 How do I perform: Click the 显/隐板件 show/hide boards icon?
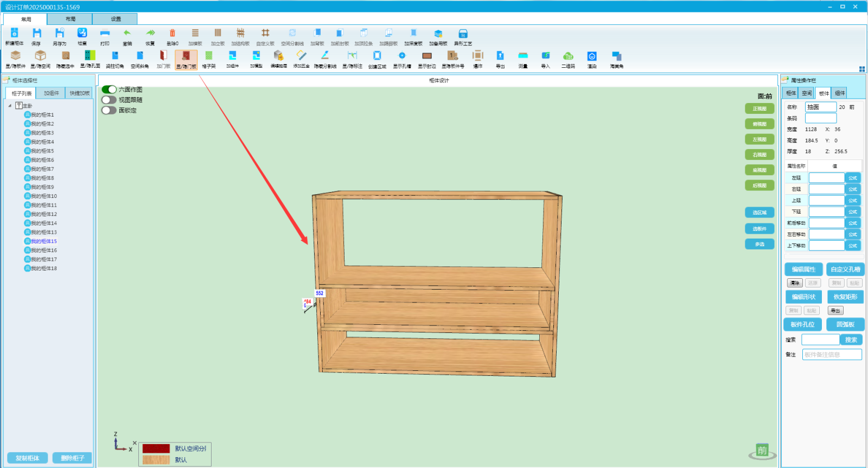pyautogui.click(x=16, y=55)
